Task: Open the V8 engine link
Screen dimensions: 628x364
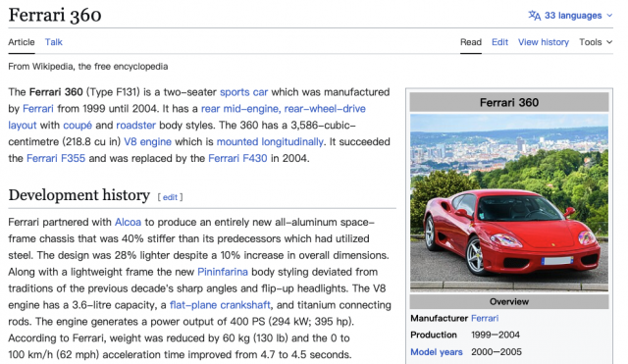Action: [x=147, y=141]
